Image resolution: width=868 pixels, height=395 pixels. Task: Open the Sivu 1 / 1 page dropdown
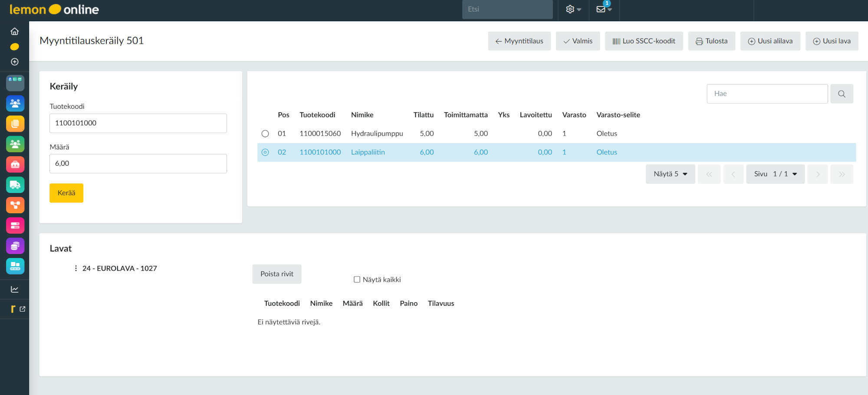click(775, 174)
